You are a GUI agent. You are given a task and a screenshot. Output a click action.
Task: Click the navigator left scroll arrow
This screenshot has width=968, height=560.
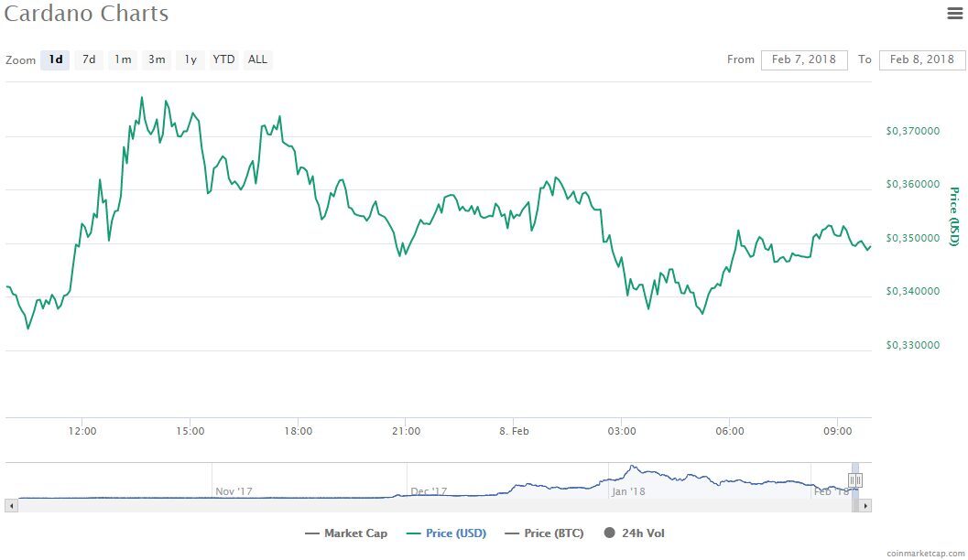click(x=11, y=506)
